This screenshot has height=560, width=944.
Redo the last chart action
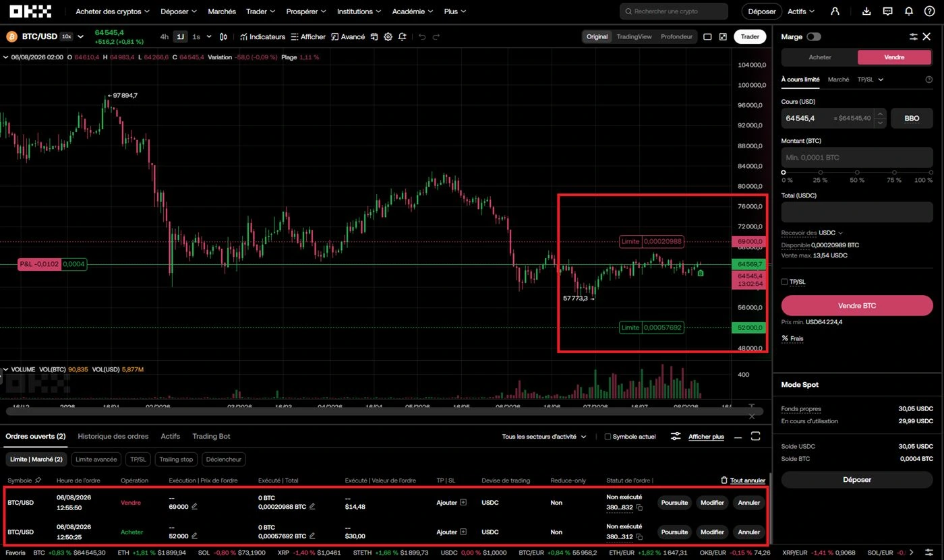tap(436, 37)
